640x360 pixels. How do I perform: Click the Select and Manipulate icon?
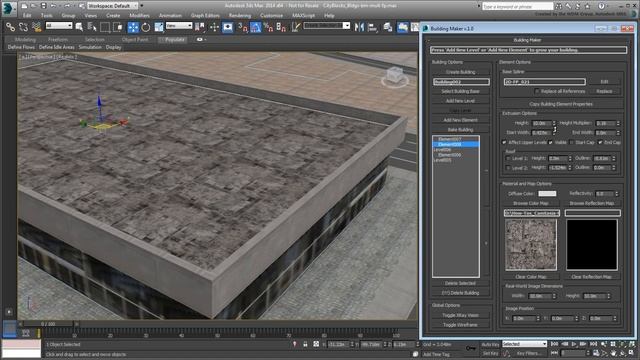click(215, 27)
